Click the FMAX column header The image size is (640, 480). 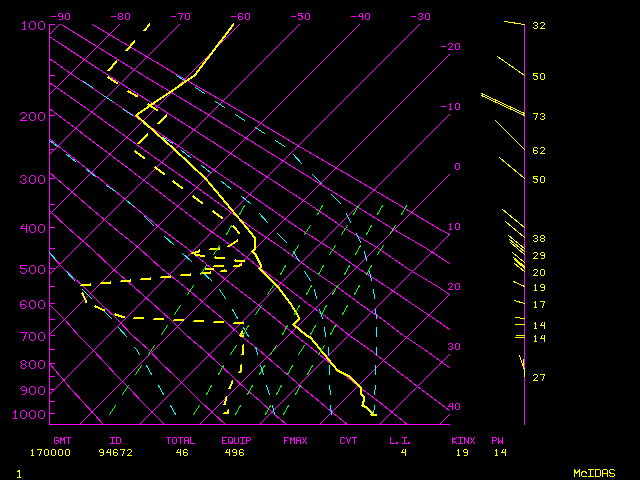coord(294,440)
